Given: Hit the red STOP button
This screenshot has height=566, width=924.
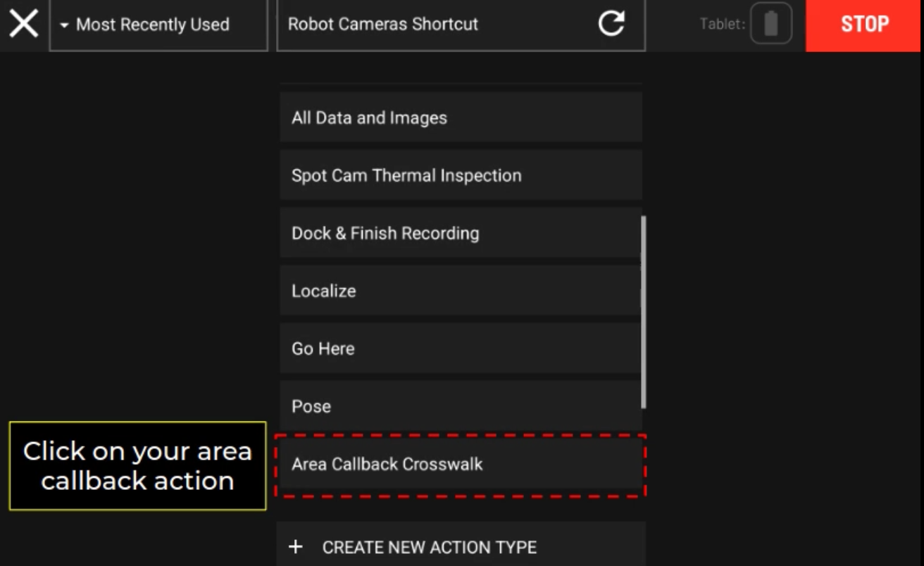Looking at the screenshot, I should click(864, 25).
